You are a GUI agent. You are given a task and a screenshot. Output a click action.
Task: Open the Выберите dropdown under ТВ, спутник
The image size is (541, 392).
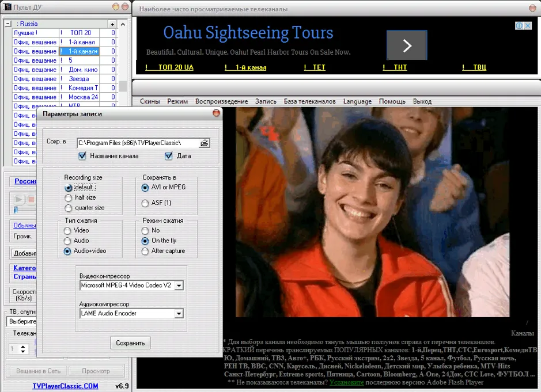pos(22,321)
